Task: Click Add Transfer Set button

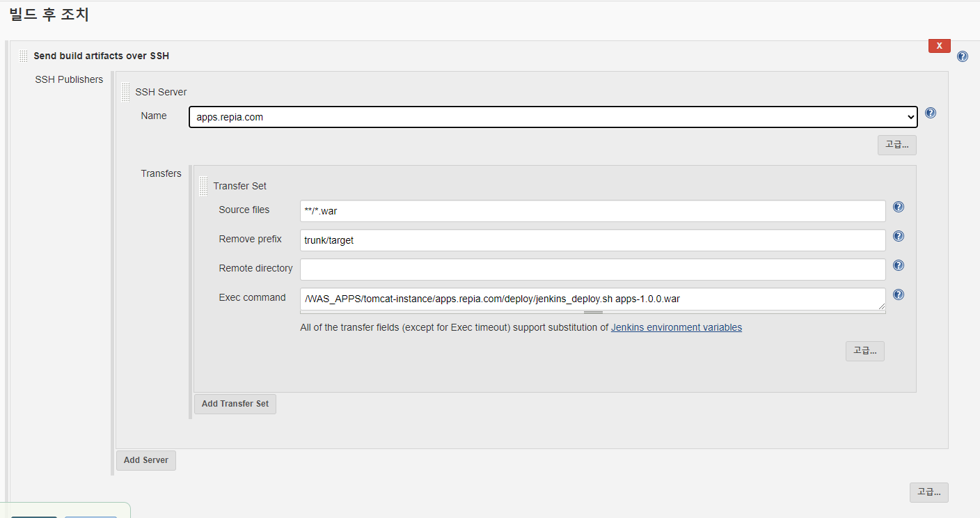Action: 235,404
